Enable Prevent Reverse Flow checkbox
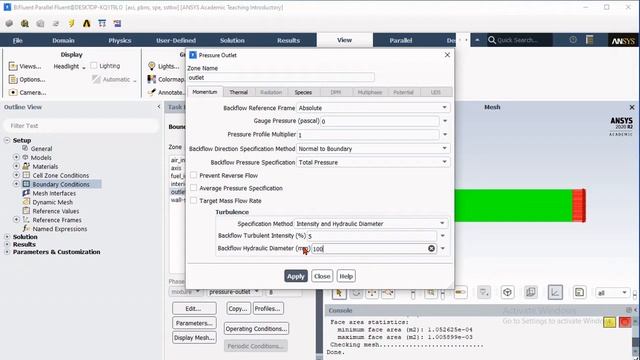This screenshot has width=640, height=360. [x=193, y=175]
